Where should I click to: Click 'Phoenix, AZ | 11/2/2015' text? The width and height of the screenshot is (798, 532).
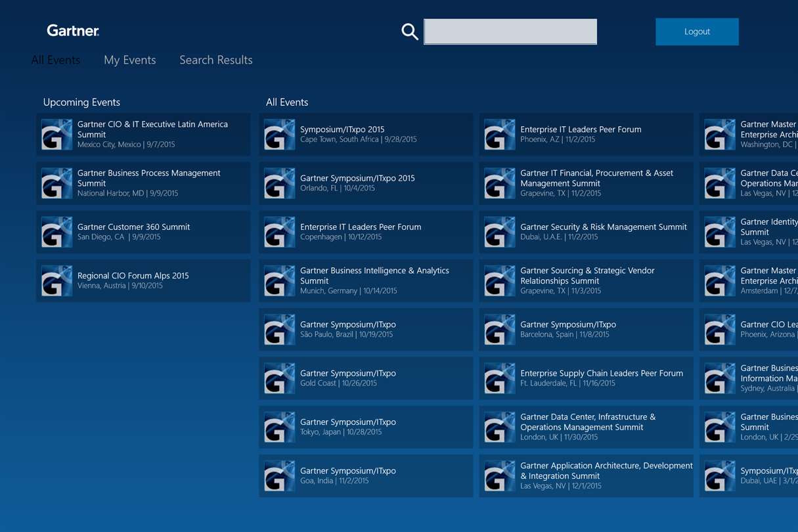coord(558,139)
